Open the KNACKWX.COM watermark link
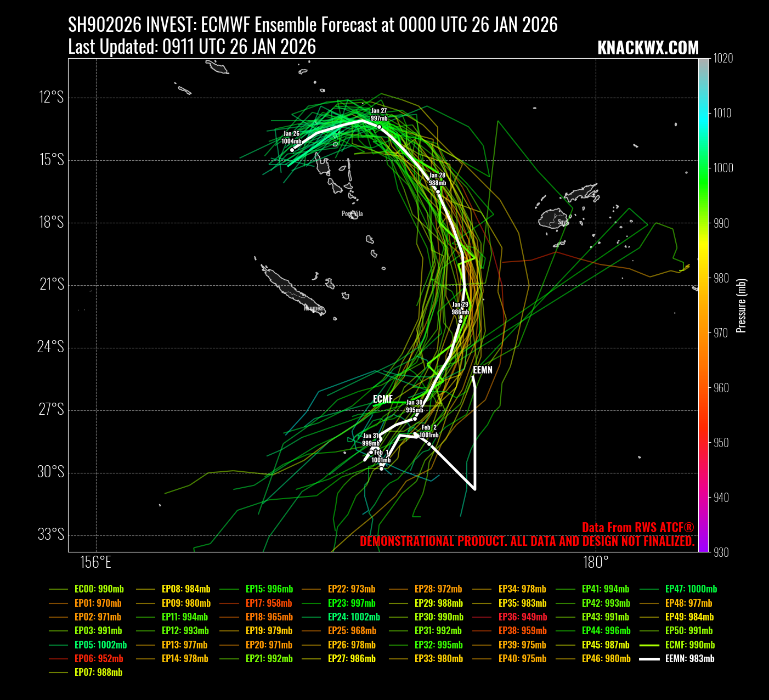 pos(648,48)
